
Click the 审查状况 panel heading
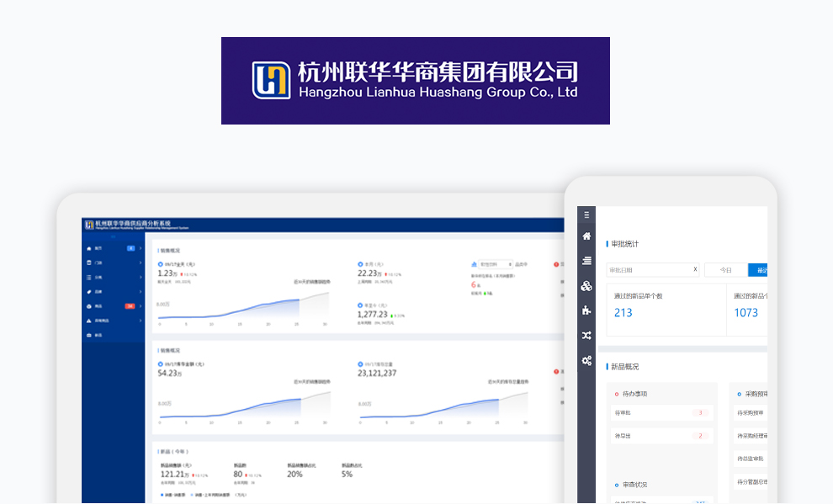[x=634, y=485]
